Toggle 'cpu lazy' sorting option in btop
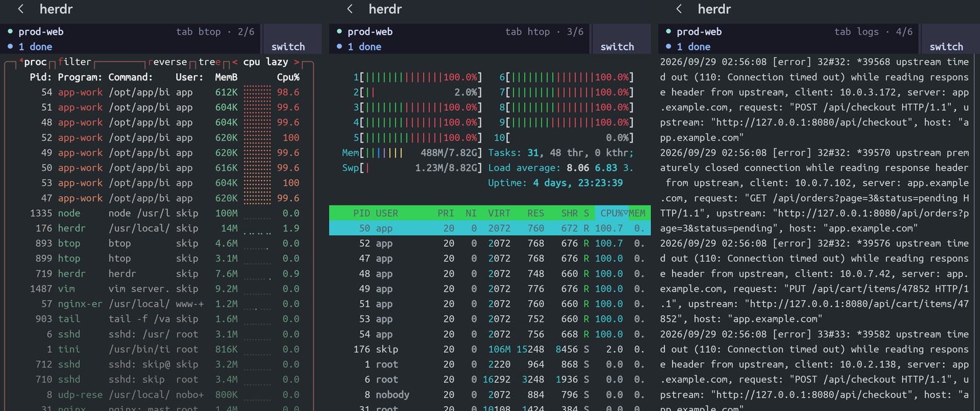 [266, 62]
